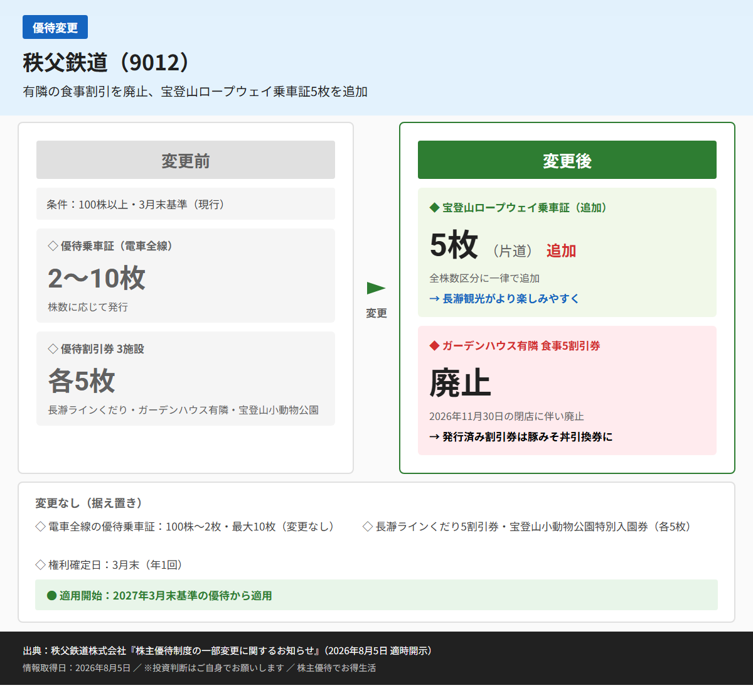
Task: Click the 変更前 header
Action: (186, 160)
